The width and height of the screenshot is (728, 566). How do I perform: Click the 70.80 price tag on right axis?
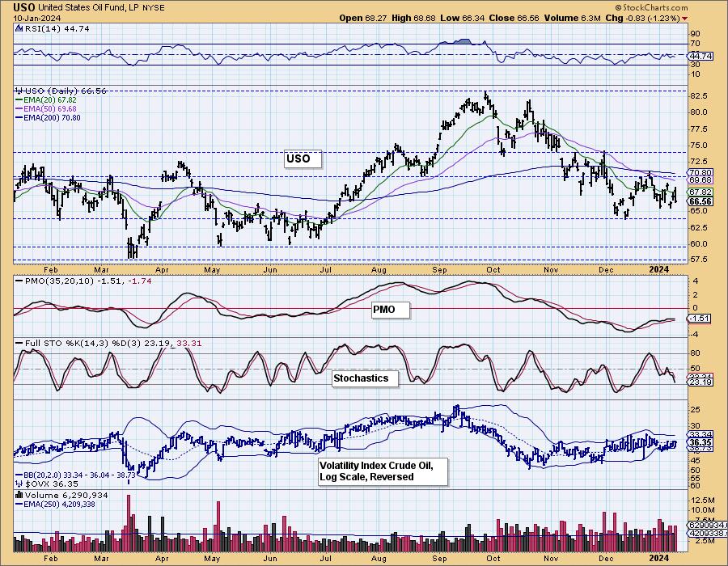click(700, 172)
